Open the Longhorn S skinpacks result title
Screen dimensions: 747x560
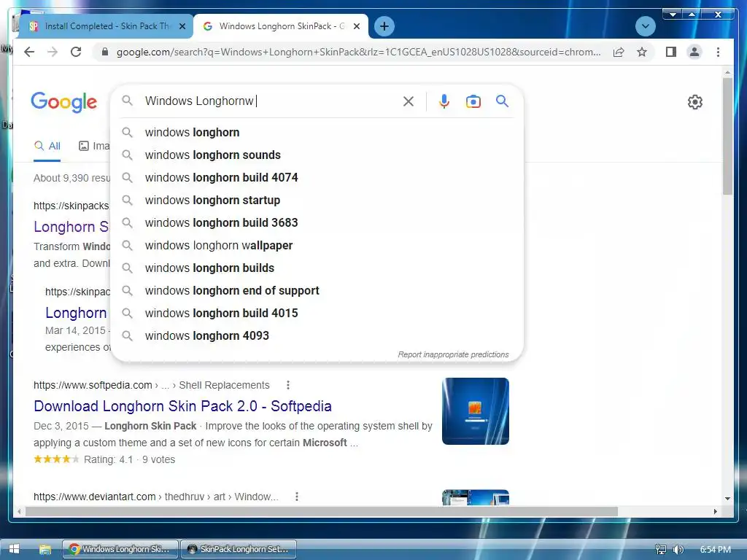click(71, 227)
